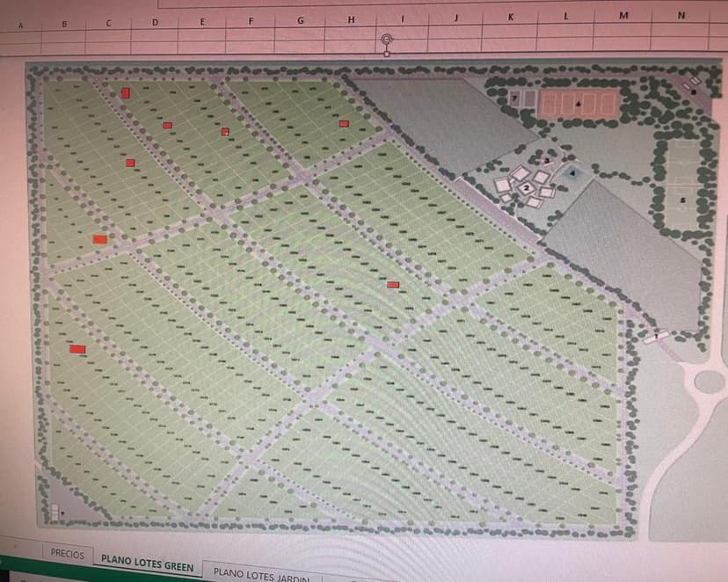
Task: Select the column N header
Action: click(x=681, y=15)
